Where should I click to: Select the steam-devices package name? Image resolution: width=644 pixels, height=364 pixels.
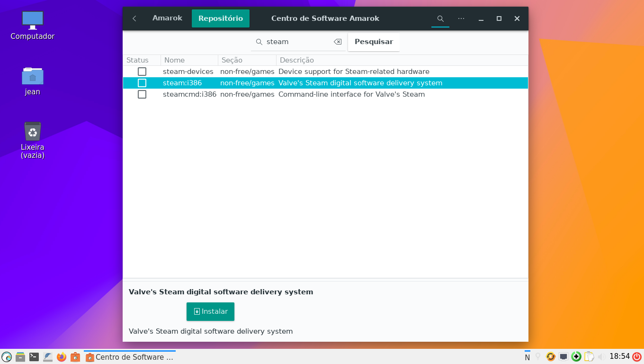point(188,72)
